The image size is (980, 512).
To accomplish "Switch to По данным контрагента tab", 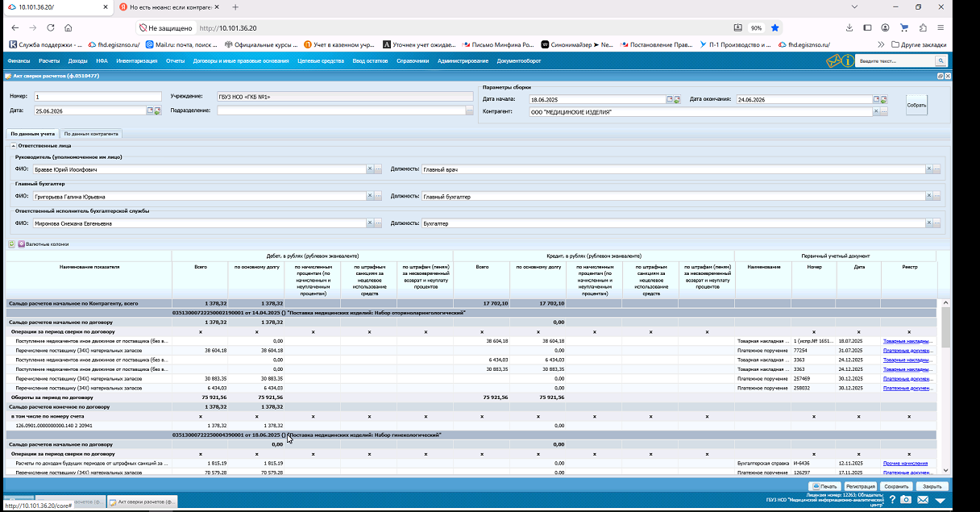I will [91, 134].
